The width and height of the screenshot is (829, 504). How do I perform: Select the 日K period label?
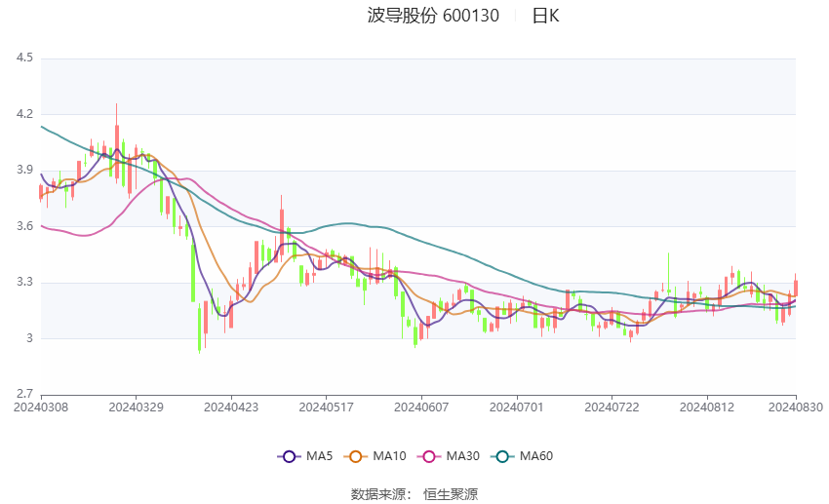(545, 16)
